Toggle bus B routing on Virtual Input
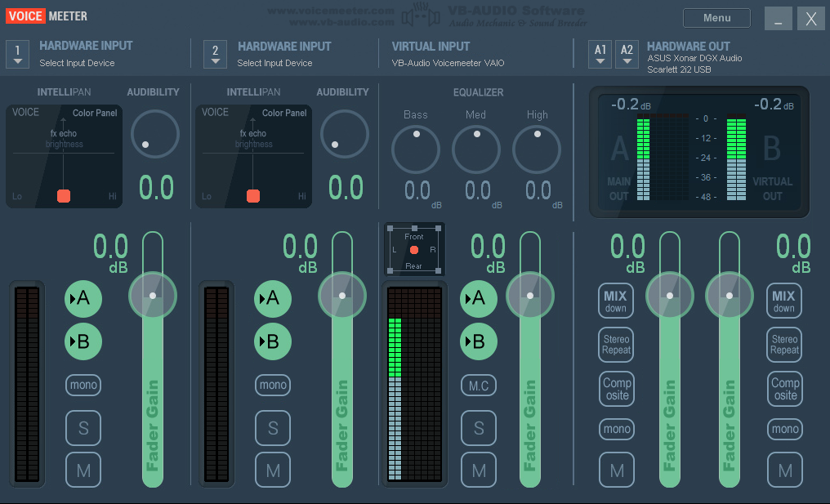Image resolution: width=830 pixels, height=504 pixels. pos(479,341)
